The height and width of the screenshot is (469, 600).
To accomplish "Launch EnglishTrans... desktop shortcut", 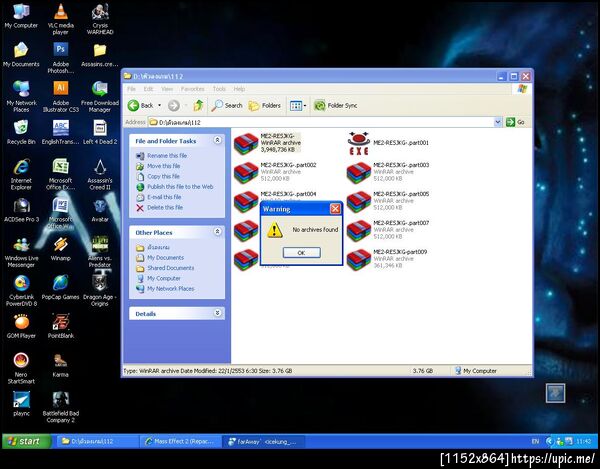I will coord(60,132).
